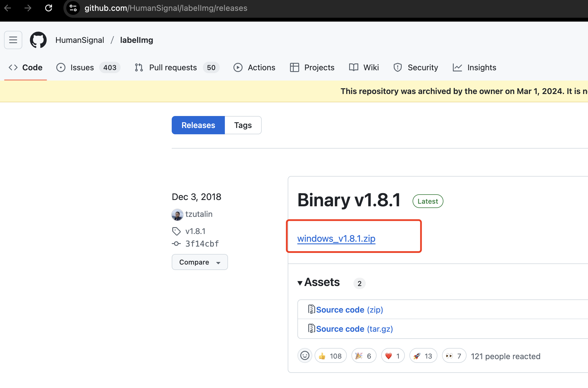588x388 pixels.
Task: Switch to the Tags view
Action: click(243, 125)
